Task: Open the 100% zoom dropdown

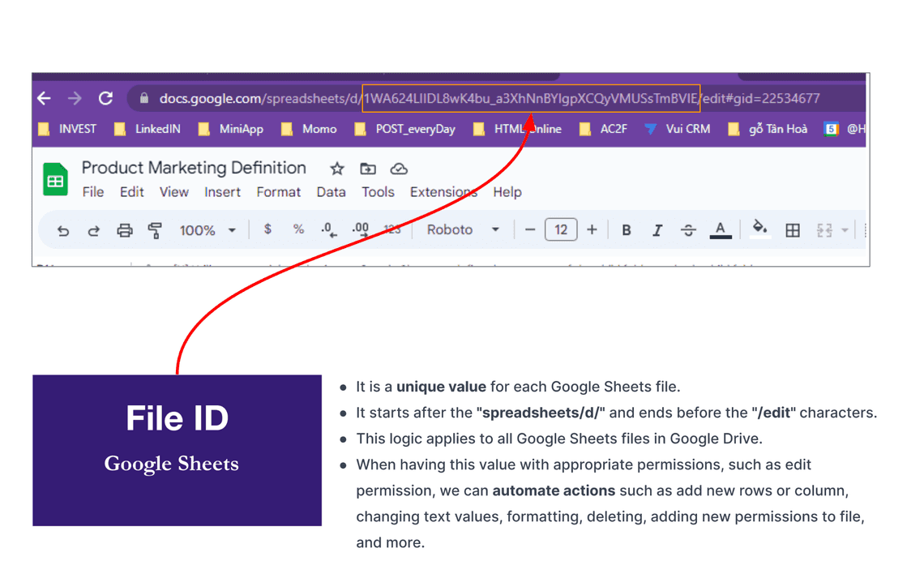Action: pyautogui.click(x=207, y=229)
